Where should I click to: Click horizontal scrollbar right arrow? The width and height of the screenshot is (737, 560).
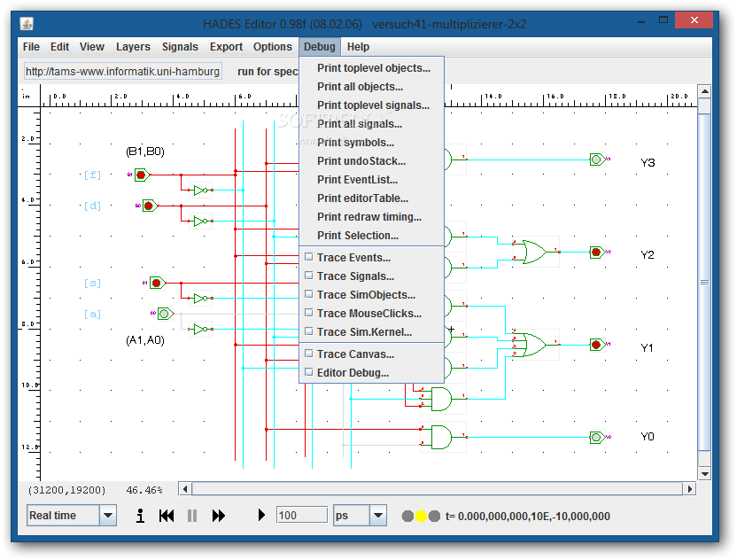(x=689, y=489)
